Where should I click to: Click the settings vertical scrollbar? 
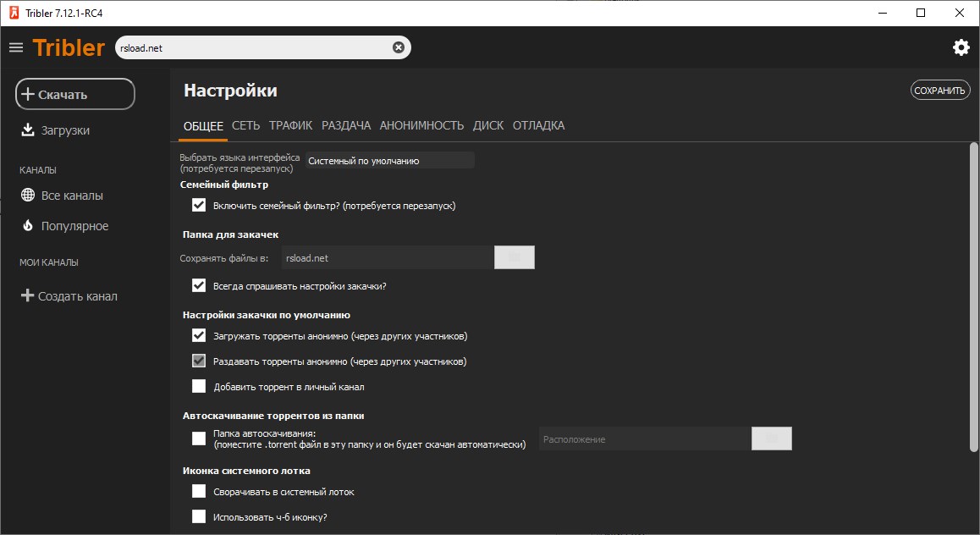tap(973, 297)
